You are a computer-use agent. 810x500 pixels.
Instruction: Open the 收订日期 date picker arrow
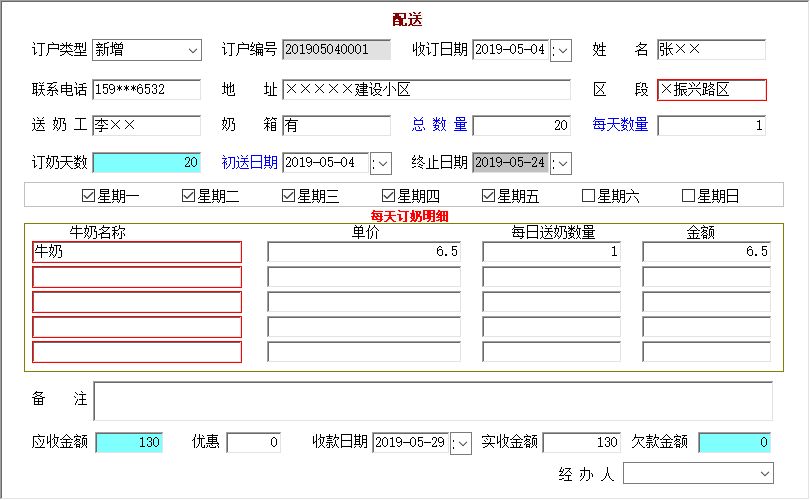pyautogui.click(x=561, y=50)
